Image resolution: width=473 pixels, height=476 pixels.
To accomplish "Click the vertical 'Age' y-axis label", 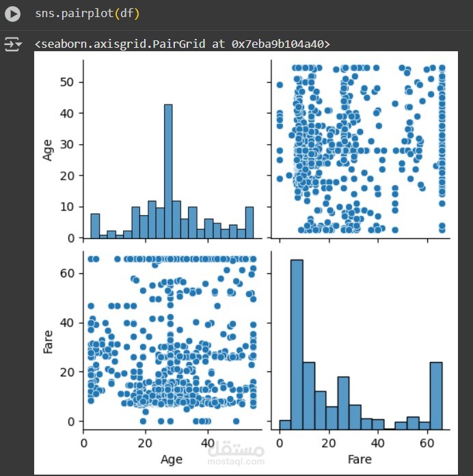I will point(48,149).
